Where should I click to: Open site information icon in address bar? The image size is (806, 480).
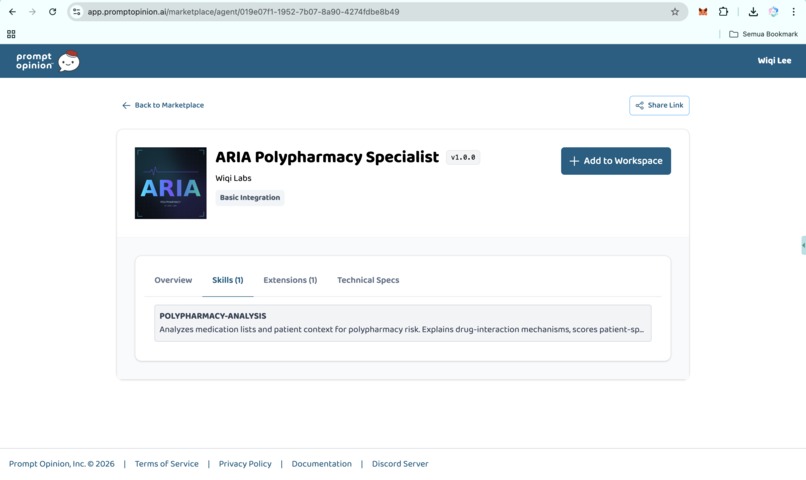click(x=77, y=11)
